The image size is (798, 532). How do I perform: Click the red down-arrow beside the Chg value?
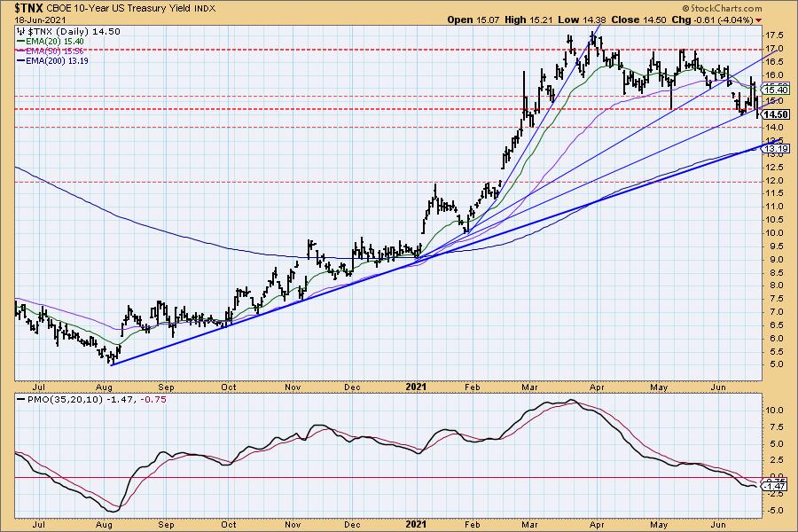tap(759, 20)
